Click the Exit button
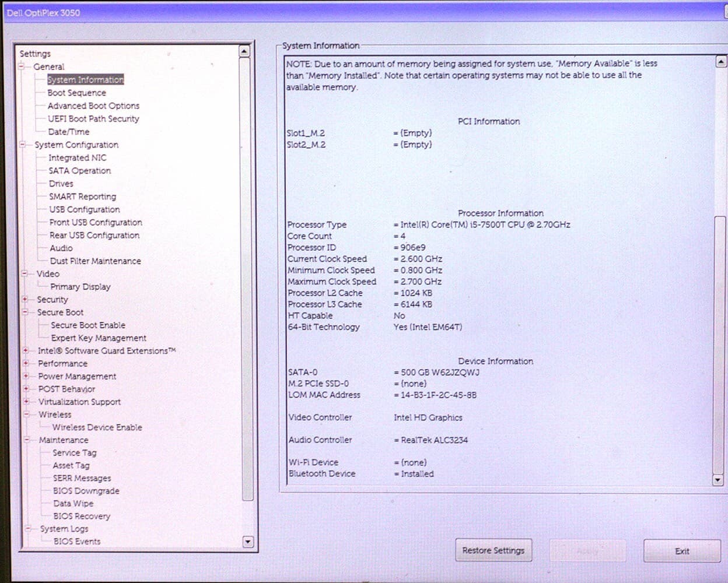728x583 pixels. [x=682, y=550]
